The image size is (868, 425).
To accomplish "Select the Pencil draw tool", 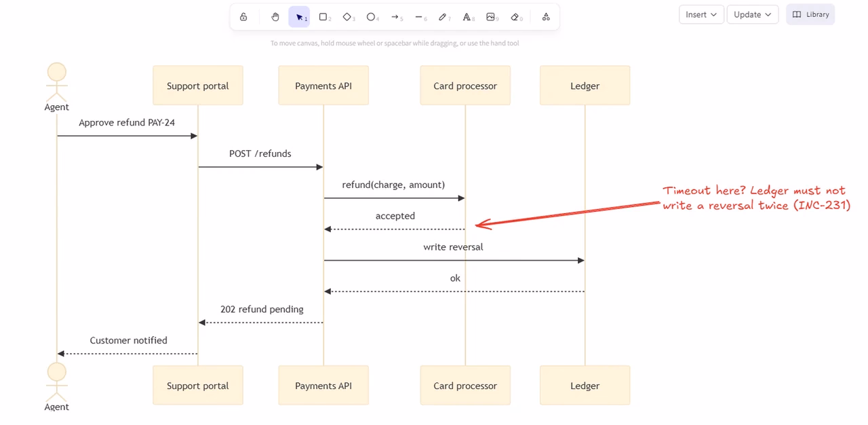I will [443, 17].
